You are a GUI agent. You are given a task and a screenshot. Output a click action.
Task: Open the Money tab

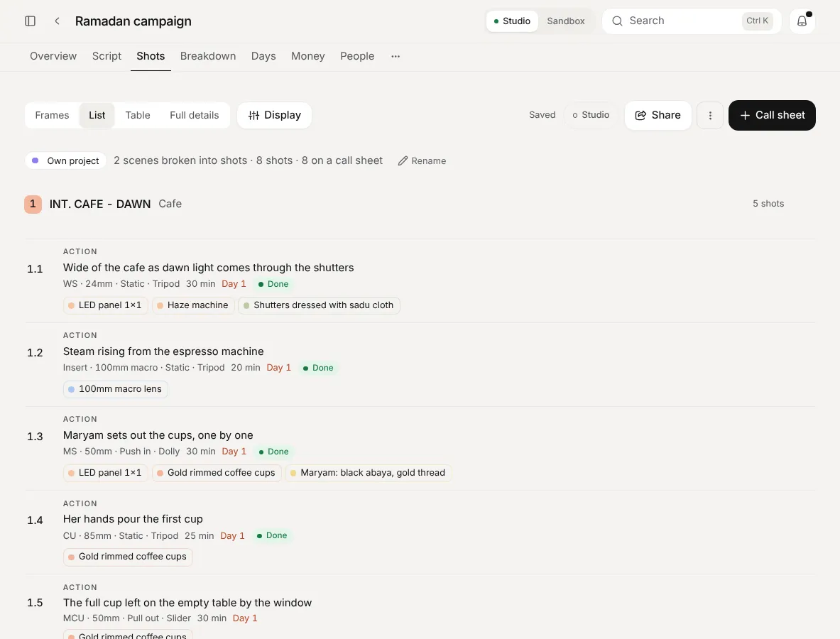tap(308, 56)
